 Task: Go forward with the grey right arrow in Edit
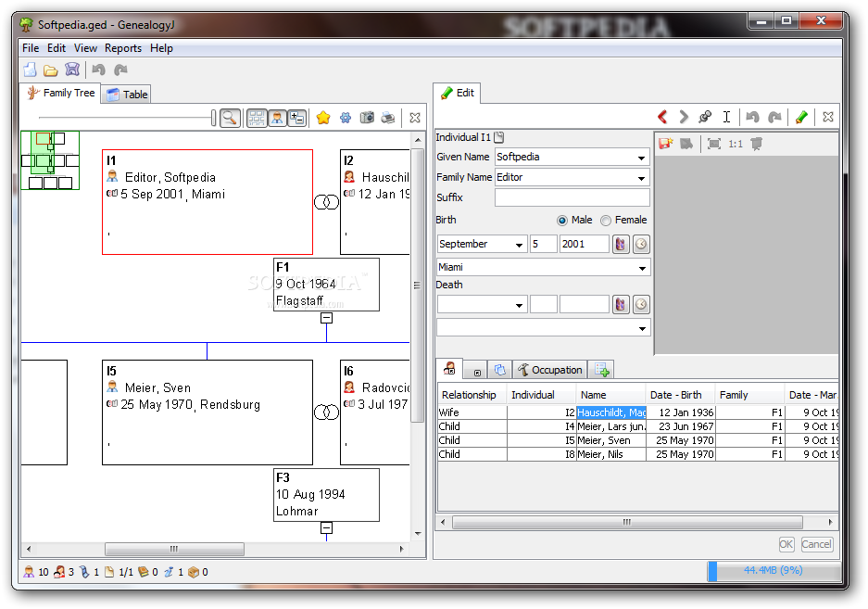coord(684,117)
